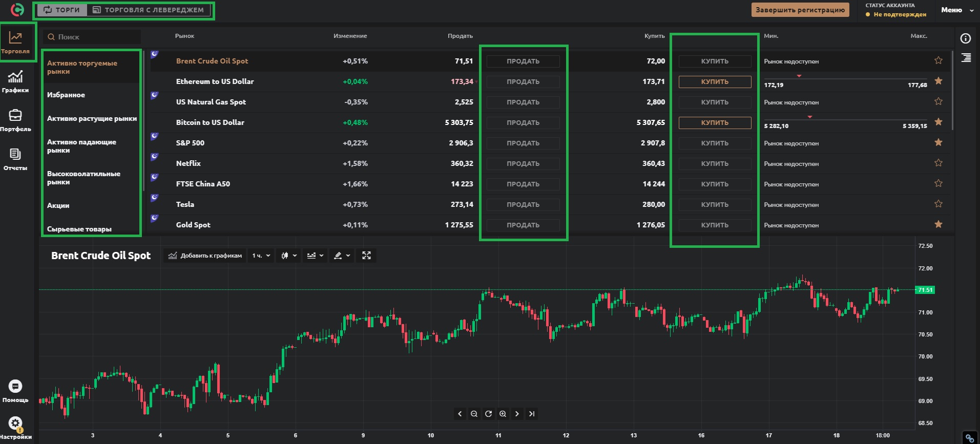Screen dimensions: 980x444
Task: Zoom in on the chart
Action: [x=503, y=414]
